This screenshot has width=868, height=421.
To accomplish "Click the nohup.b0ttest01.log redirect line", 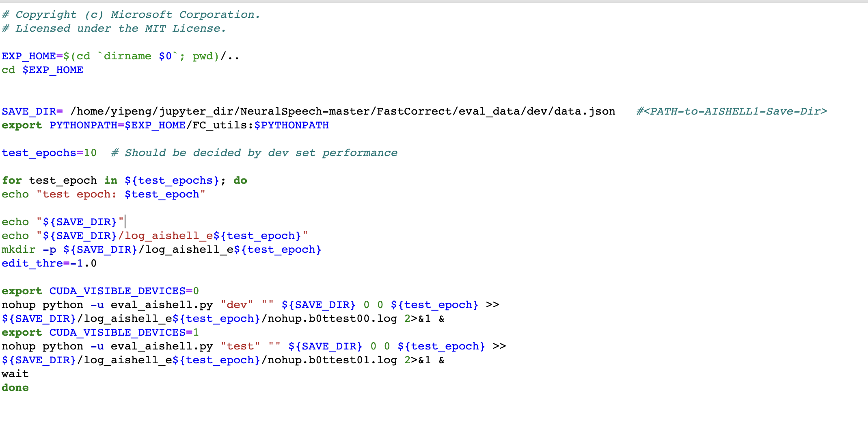I will pyautogui.click(x=223, y=360).
